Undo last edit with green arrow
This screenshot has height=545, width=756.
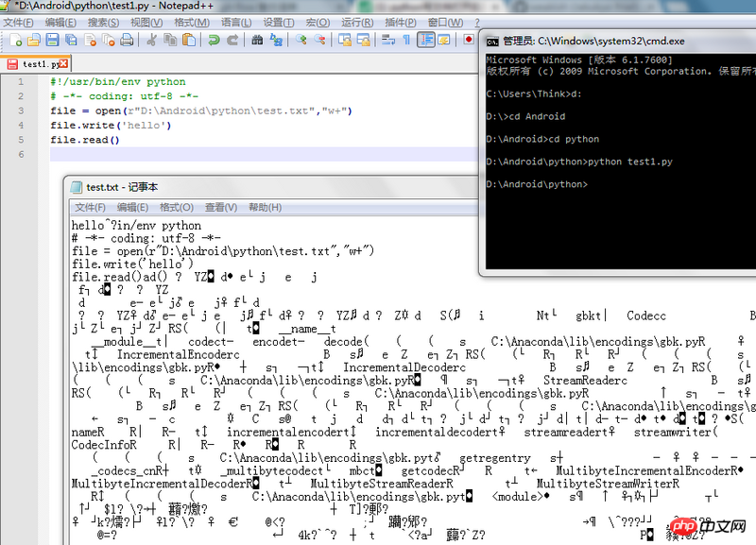pos(214,40)
